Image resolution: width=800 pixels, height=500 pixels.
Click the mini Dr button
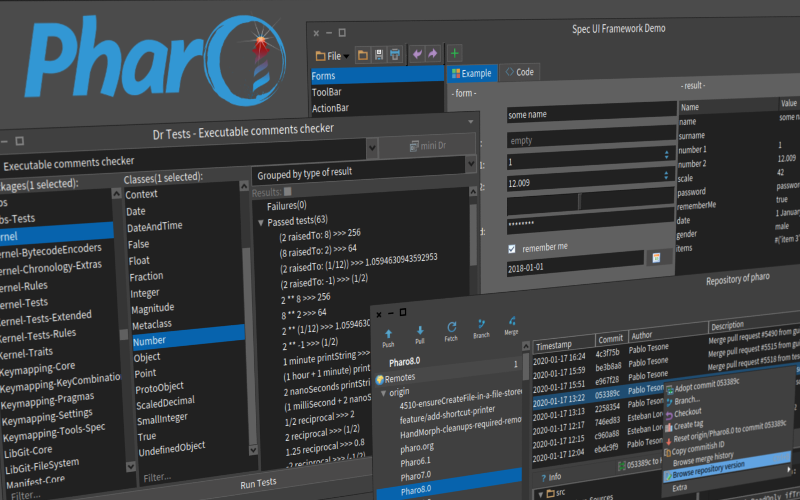click(x=428, y=146)
